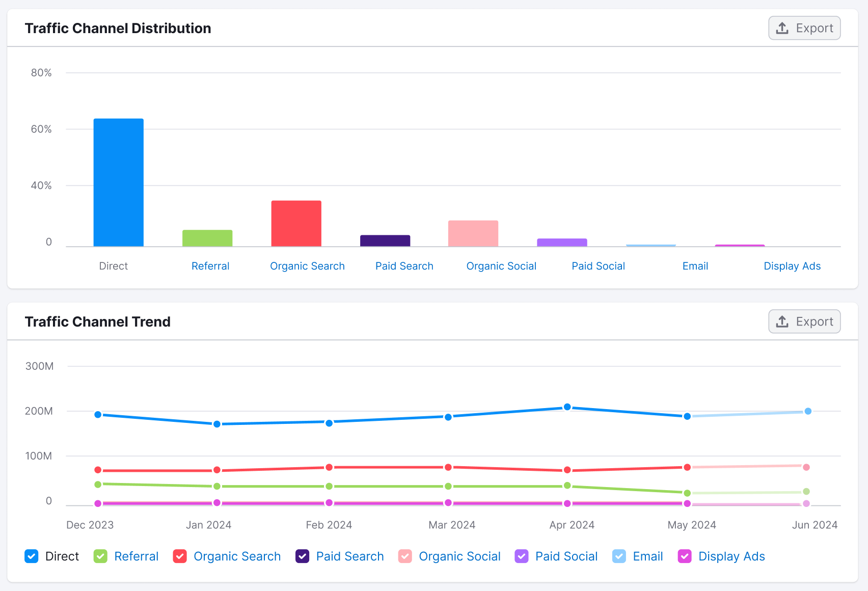Uncheck the Email series in the legend
Viewport: 868px width, 591px height.
tap(619, 556)
